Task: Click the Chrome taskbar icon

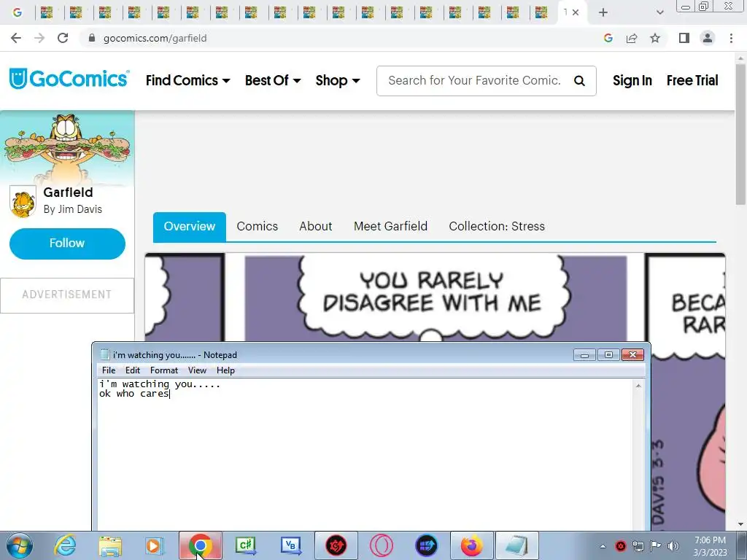Action: tap(200, 545)
